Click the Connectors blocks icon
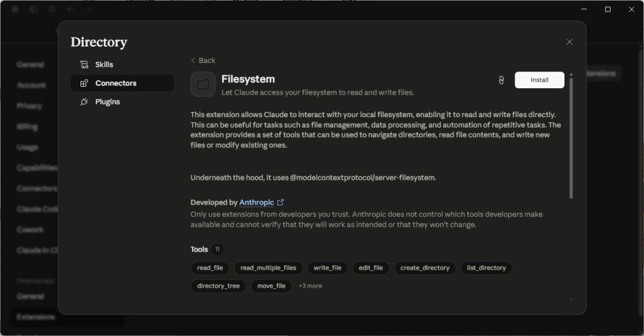The height and width of the screenshot is (336, 644). [84, 83]
